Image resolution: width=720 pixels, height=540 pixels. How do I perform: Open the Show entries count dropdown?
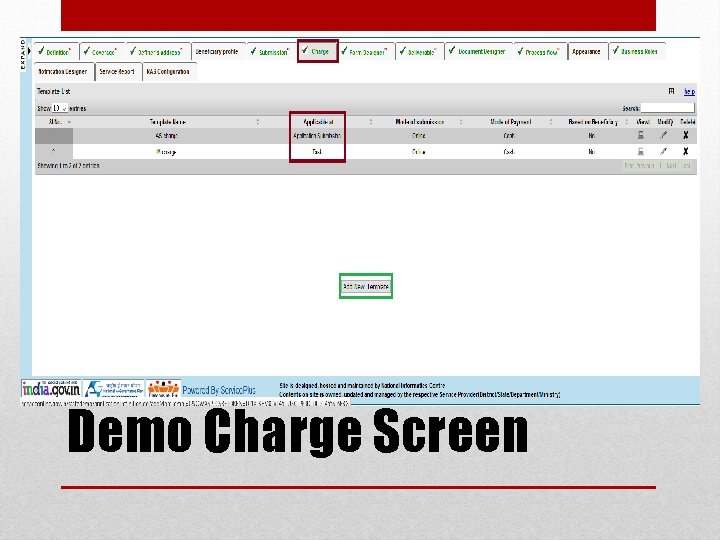pyautogui.click(x=60, y=108)
